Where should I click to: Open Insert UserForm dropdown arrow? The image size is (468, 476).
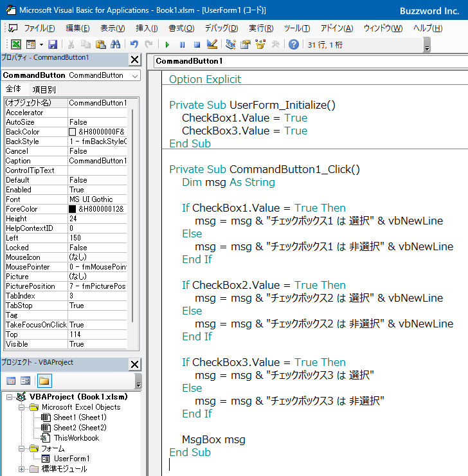(41, 45)
